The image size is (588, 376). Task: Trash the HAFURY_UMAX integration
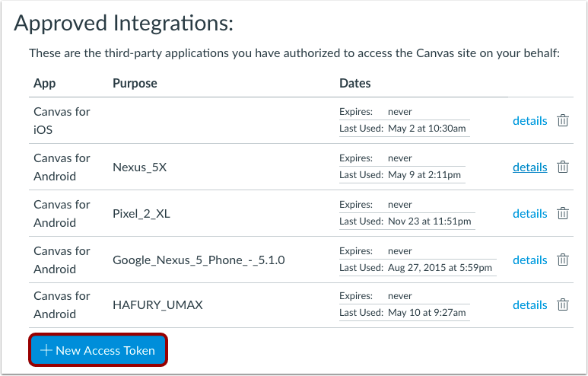(x=563, y=304)
